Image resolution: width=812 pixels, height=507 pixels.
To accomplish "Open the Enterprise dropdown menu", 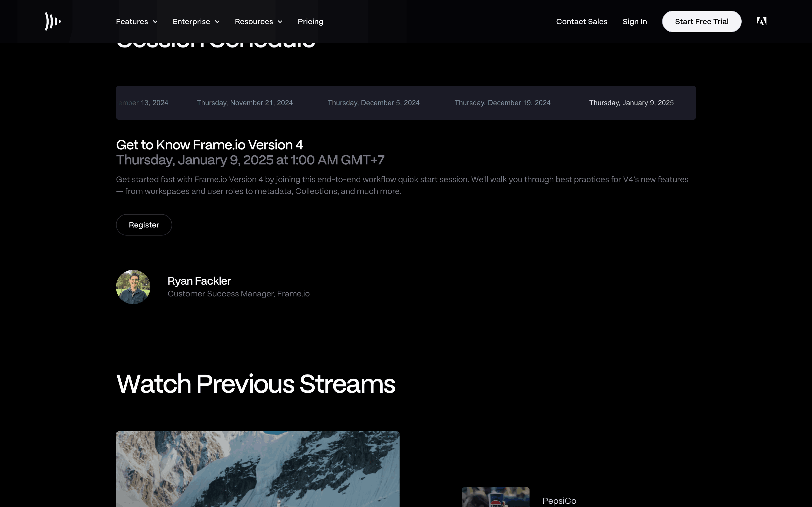I will (x=196, y=21).
